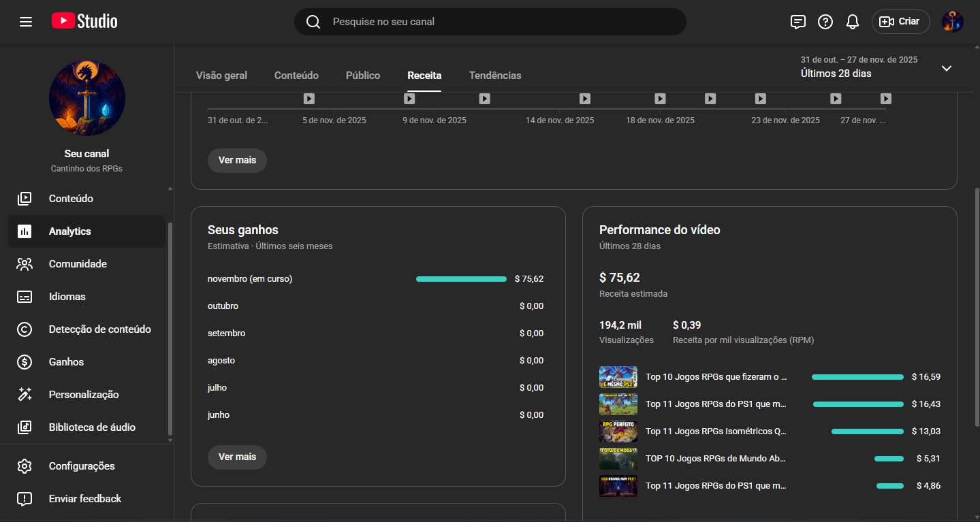Open the hamburger navigation menu
Screen dimensions: 980x522
pyautogui.click(x=26, y=22)
